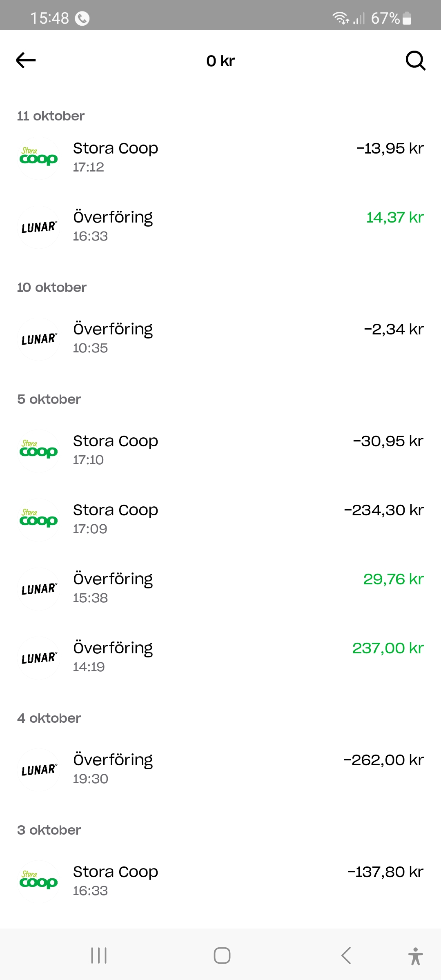
Task: Select the -30,95 kr Stora Coop purchase
Action: (220, 450)
